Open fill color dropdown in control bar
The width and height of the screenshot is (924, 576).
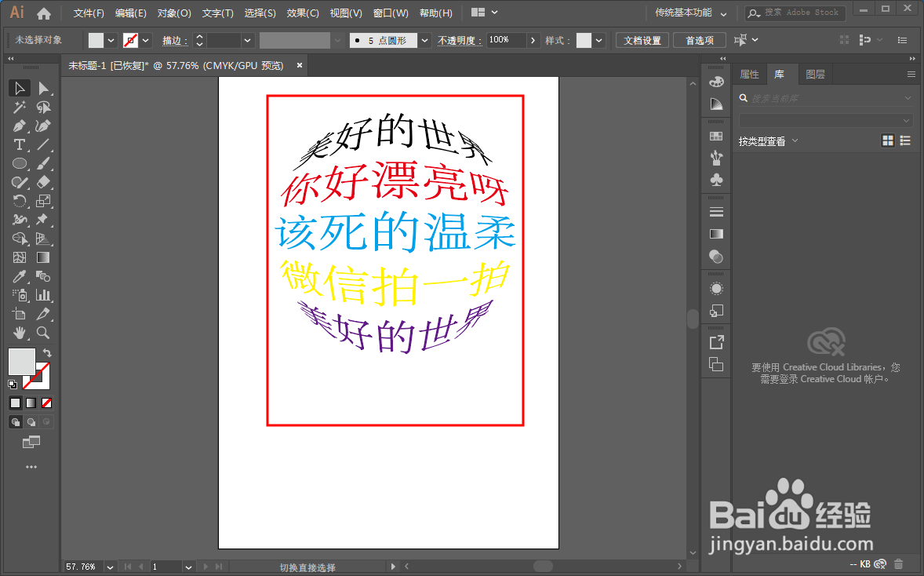pos(111,41)
